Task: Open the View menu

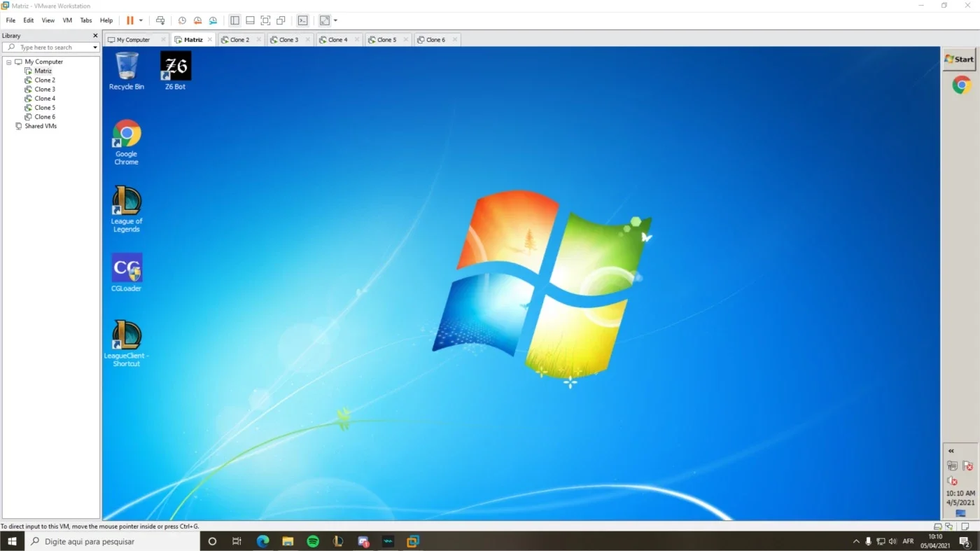Action: 48,20
